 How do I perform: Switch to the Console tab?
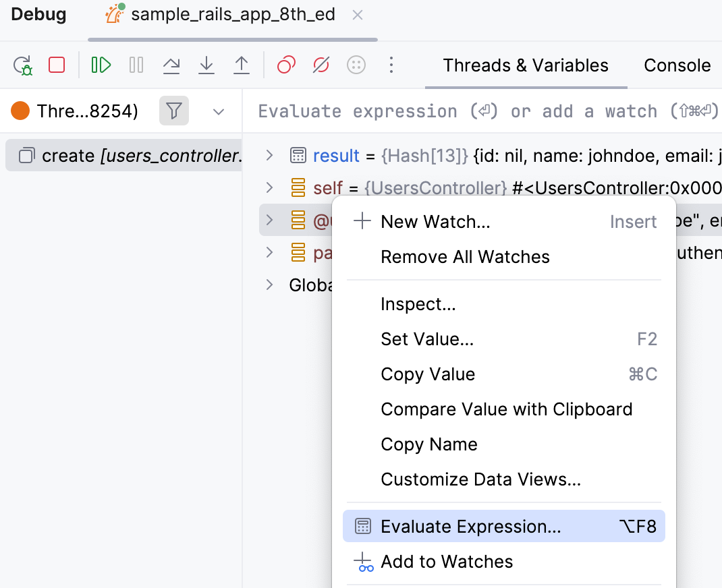pos(677,65)
